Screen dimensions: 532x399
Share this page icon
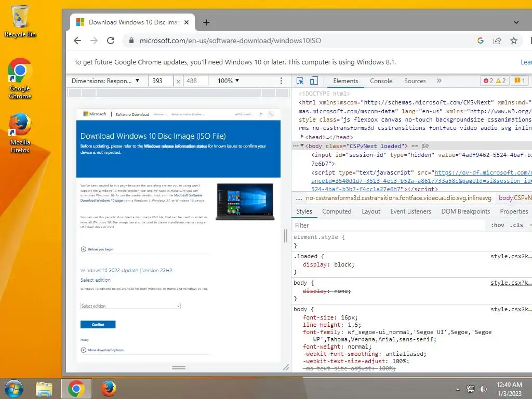(497, 41)
